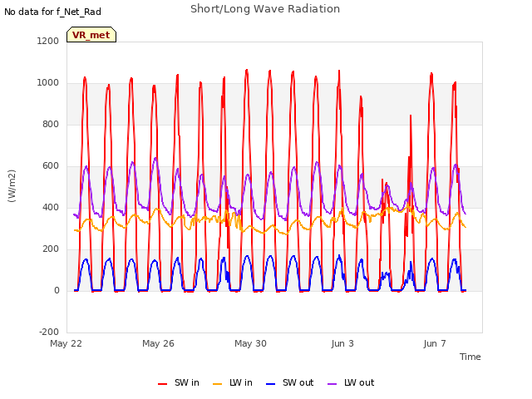
Task: Click the chart title Short/Long Wave Radiation
Action: point(265,9)
